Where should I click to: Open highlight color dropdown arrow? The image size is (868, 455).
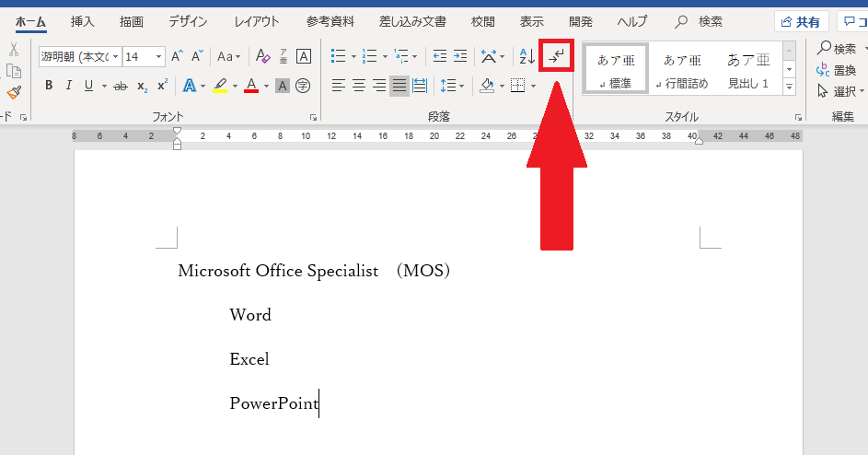[x=235, y=86]
